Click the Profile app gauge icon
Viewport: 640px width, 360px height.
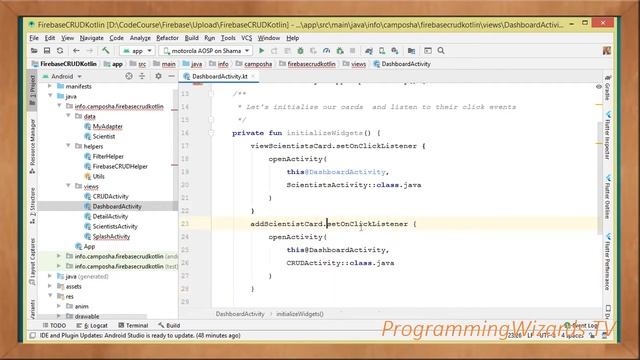(327, 51)
